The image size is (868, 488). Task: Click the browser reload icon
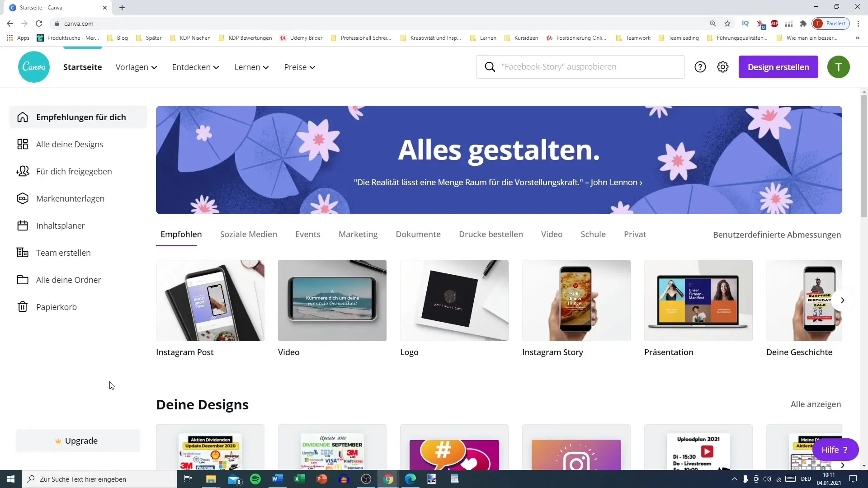coord(39,23)
